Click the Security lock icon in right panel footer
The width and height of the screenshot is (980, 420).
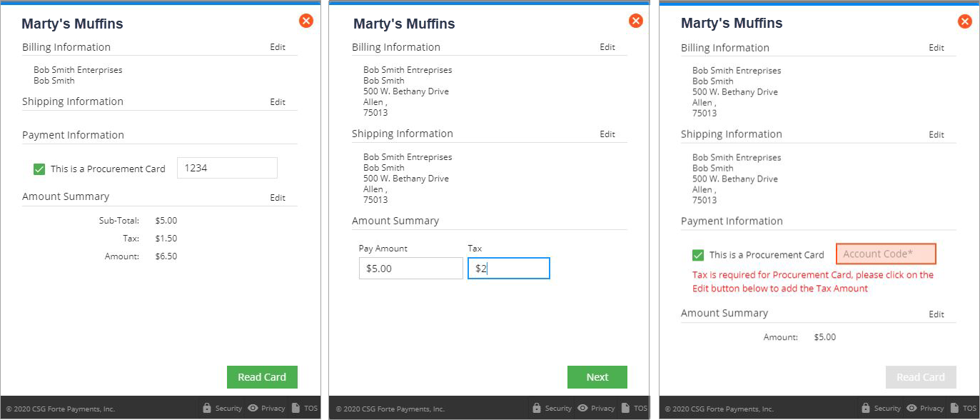pos(866,408)
